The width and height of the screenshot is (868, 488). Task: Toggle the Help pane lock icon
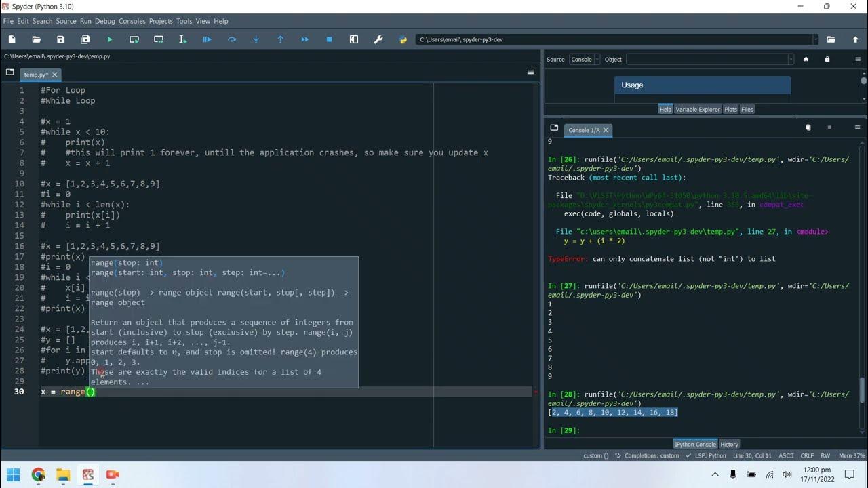point(827,59)
